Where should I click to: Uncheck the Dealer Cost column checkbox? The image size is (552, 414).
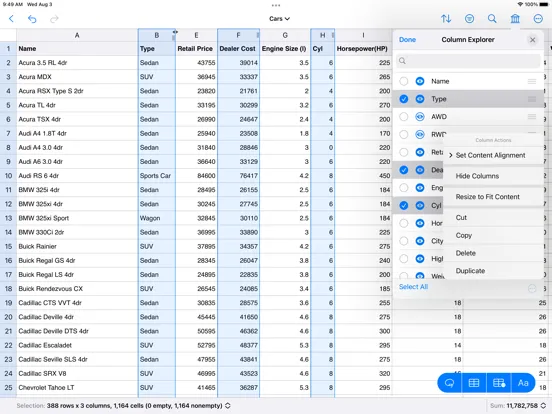click(x=404, y=170)
